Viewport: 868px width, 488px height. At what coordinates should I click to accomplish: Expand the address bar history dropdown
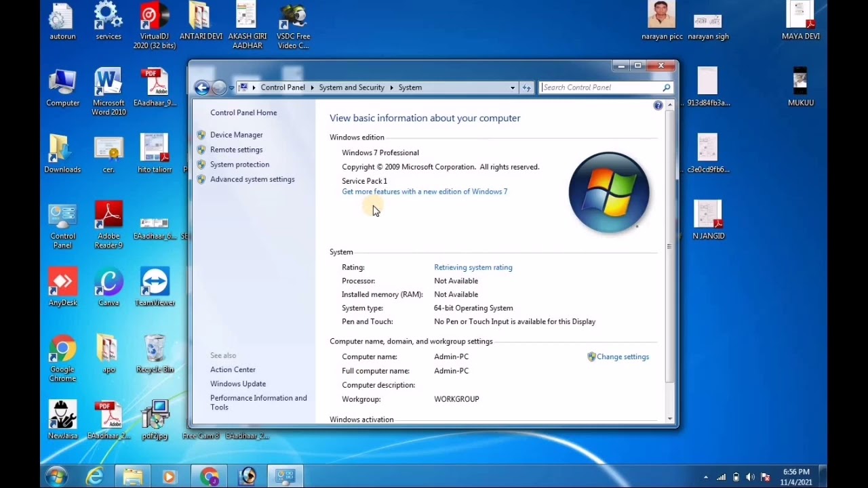[x=513, y=87]
